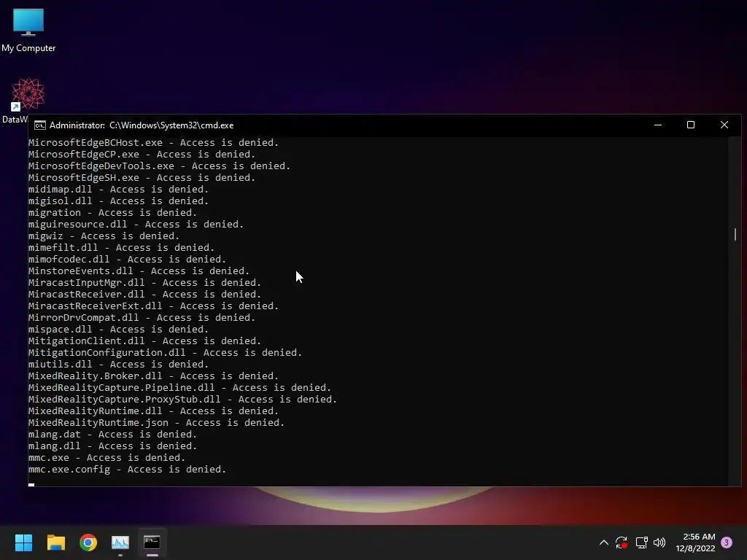
Task: Click the line migisol.dll - Access is denied.
Action: (x=119, y=201)
